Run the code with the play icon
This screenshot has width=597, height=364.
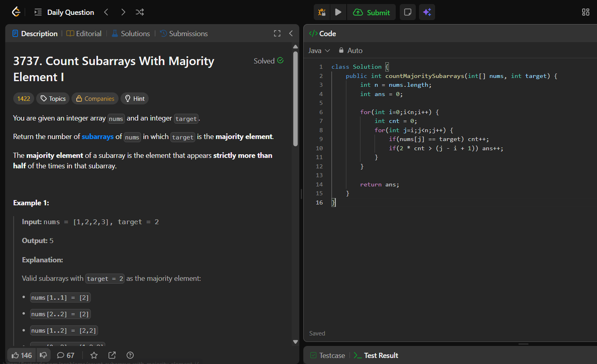[x=338, y=12]
